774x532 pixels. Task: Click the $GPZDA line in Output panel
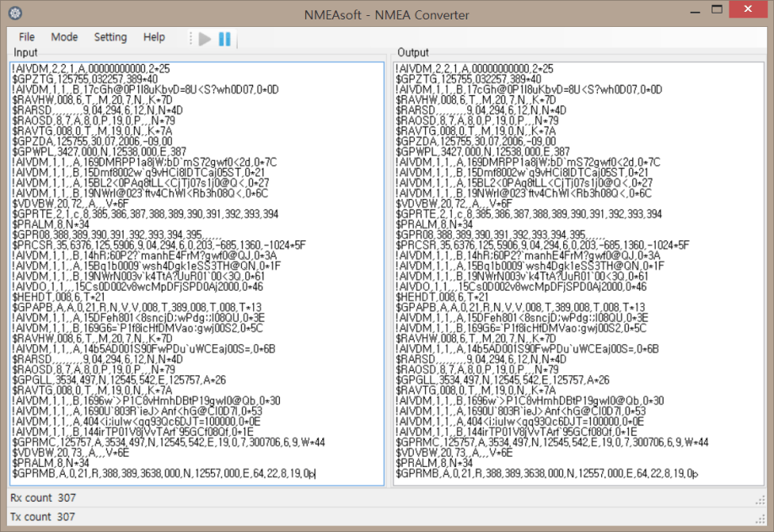point(476,142)
